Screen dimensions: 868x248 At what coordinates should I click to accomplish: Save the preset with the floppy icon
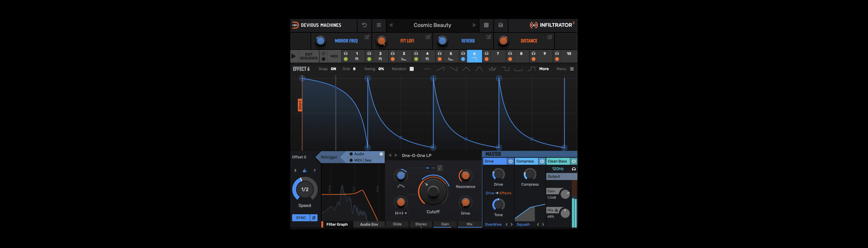coord(501,25)
